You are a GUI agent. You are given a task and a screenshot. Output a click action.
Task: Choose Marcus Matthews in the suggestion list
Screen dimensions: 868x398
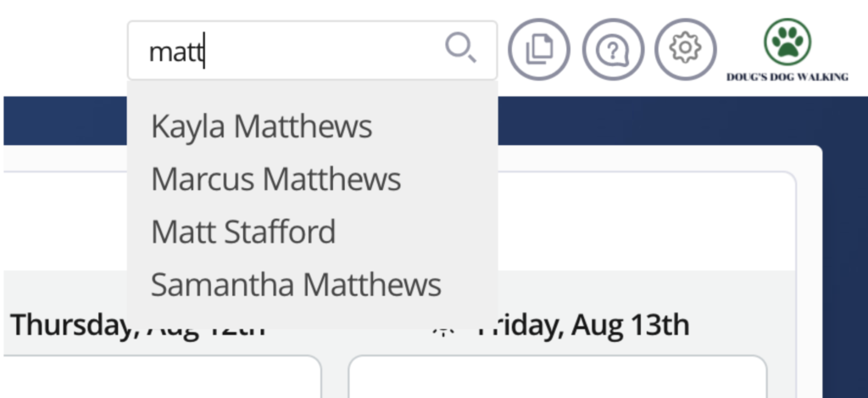click(x=275, y=179)
